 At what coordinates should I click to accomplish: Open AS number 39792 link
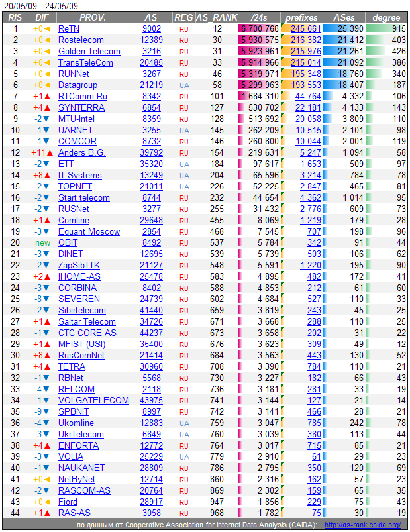(x=151, y=152)
